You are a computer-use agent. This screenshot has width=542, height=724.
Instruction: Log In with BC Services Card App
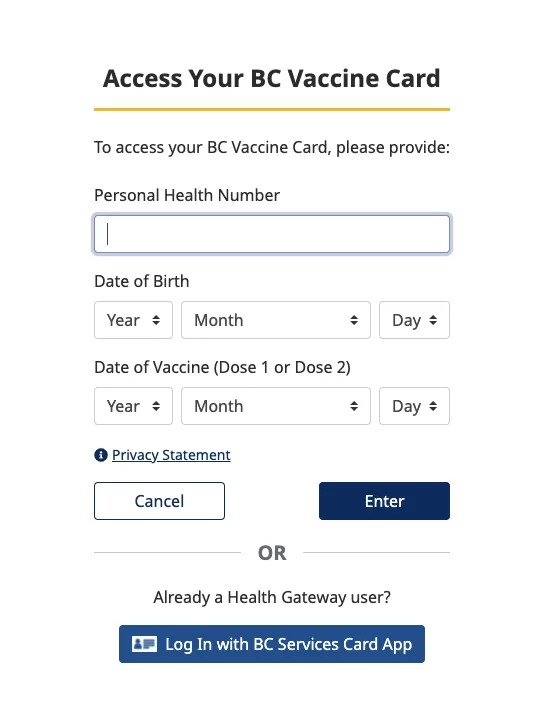coord(272,644)
